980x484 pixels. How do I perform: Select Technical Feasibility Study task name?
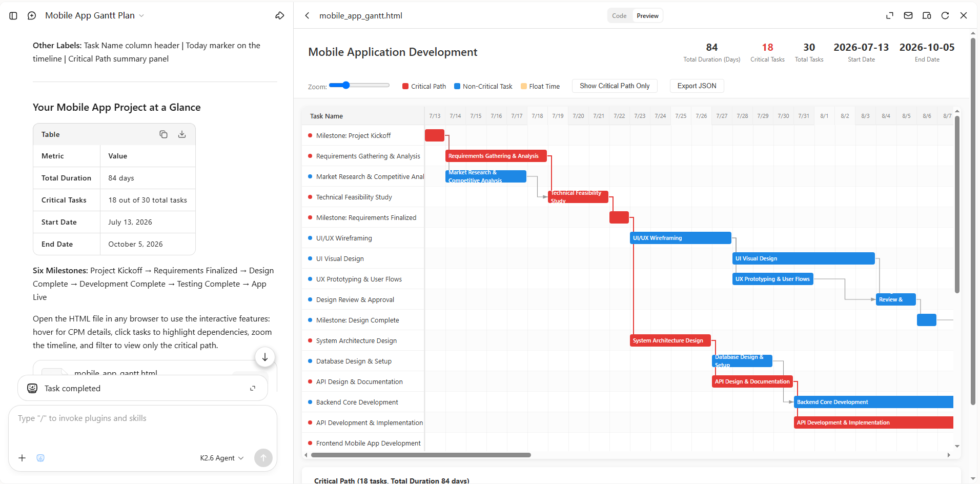click(x=354, y=197)
